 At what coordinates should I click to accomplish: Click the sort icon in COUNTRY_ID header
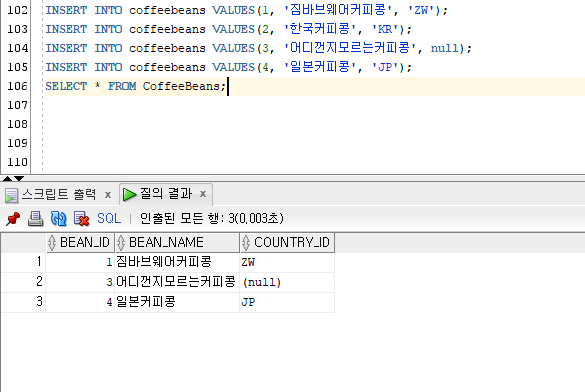245,243
